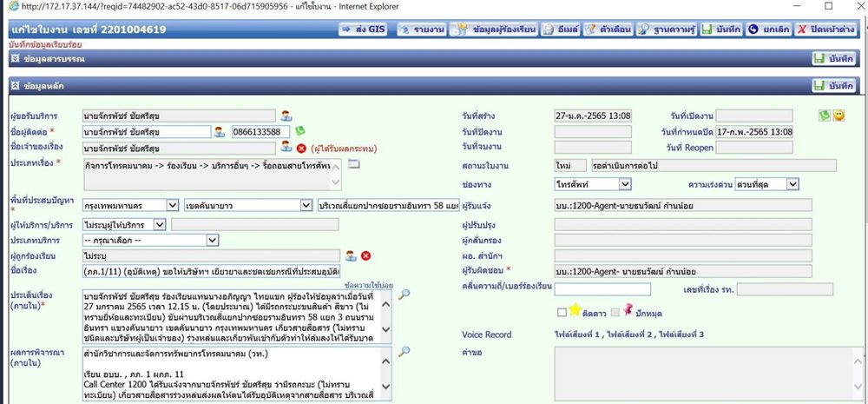Click บันทึก save in top toolbar
The height and width of the screenshot is (404, 868).
720,30
